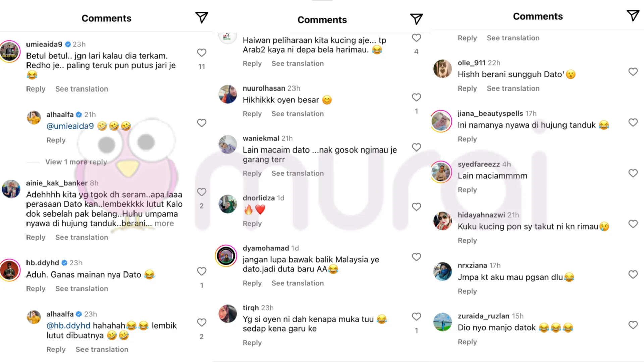Open @umieaida9 mention link
Screen dimensions: 644x362
point(70,126)
